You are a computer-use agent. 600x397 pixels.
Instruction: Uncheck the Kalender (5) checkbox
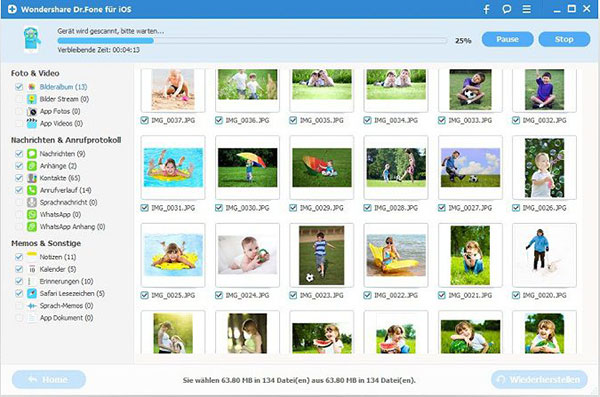click(19, 269)
